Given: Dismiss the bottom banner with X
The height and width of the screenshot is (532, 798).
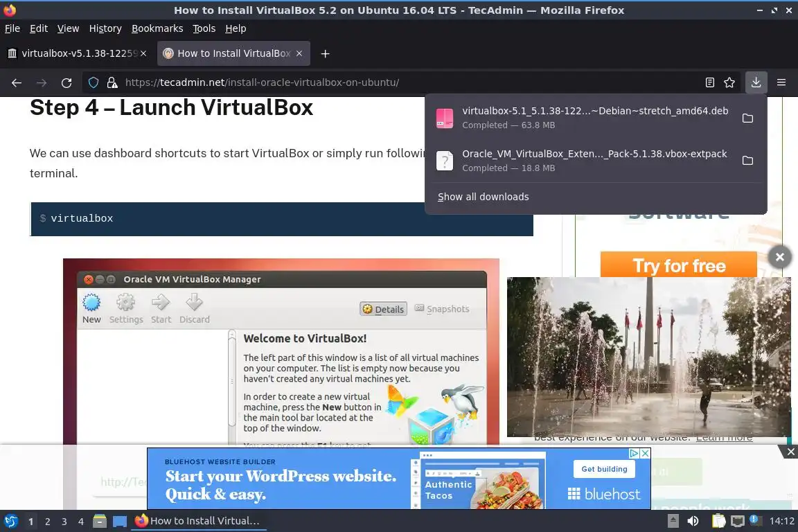Looking at the screenshot, I should tap(790, 452).
